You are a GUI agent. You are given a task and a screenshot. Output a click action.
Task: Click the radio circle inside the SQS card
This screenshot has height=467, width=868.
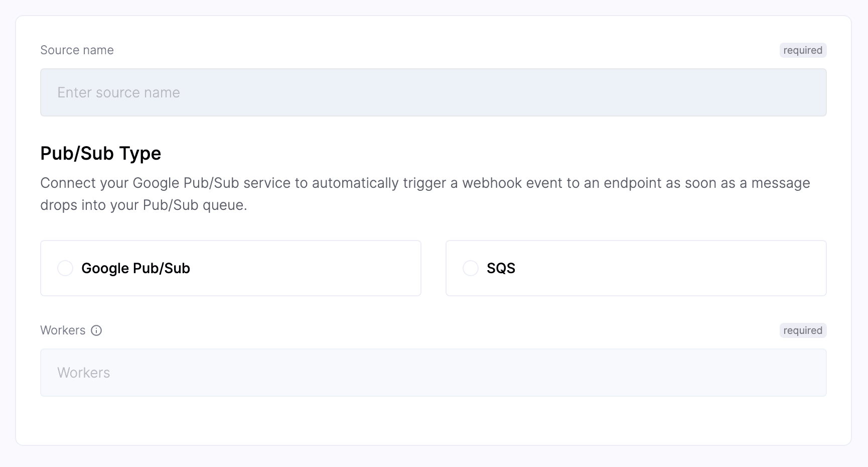click(471, 268)
